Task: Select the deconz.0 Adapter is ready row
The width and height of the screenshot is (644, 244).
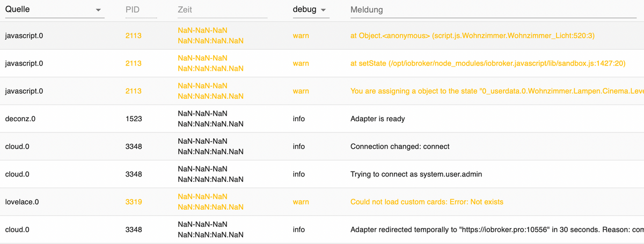Action: point(322,119)
